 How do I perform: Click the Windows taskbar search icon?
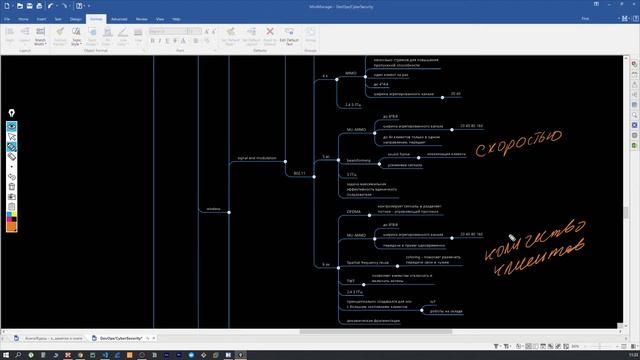pos(18,355)
